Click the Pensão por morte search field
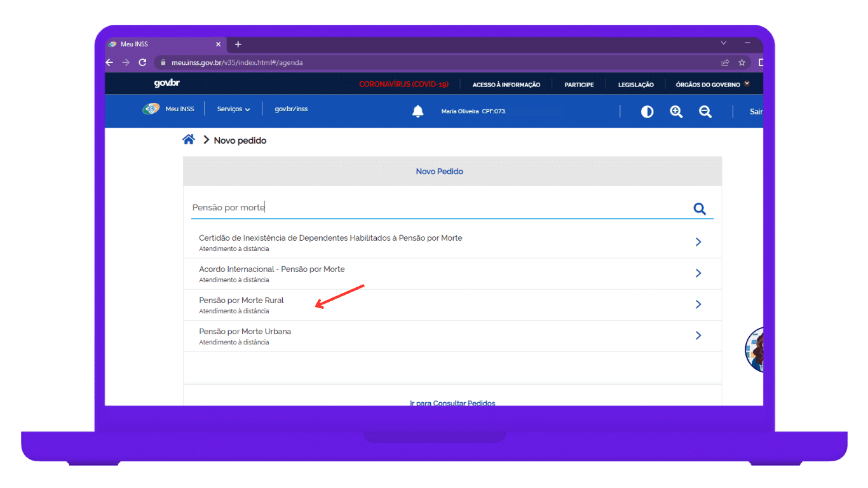The width and height of the screenshot is (868, 488). point(438,208)
